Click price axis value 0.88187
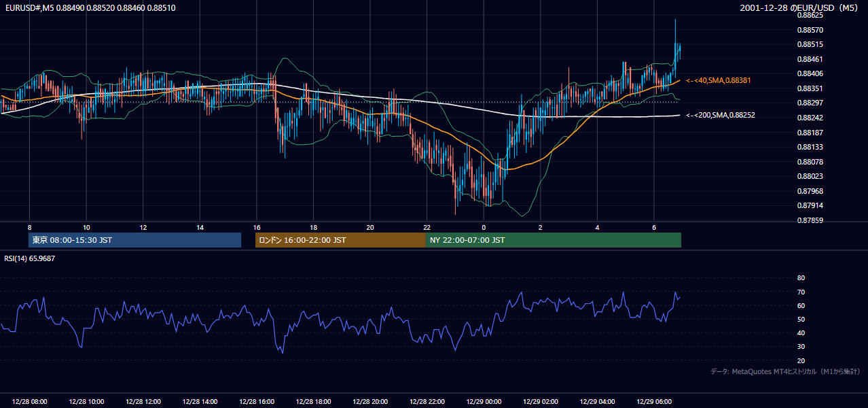 point(810,133)
